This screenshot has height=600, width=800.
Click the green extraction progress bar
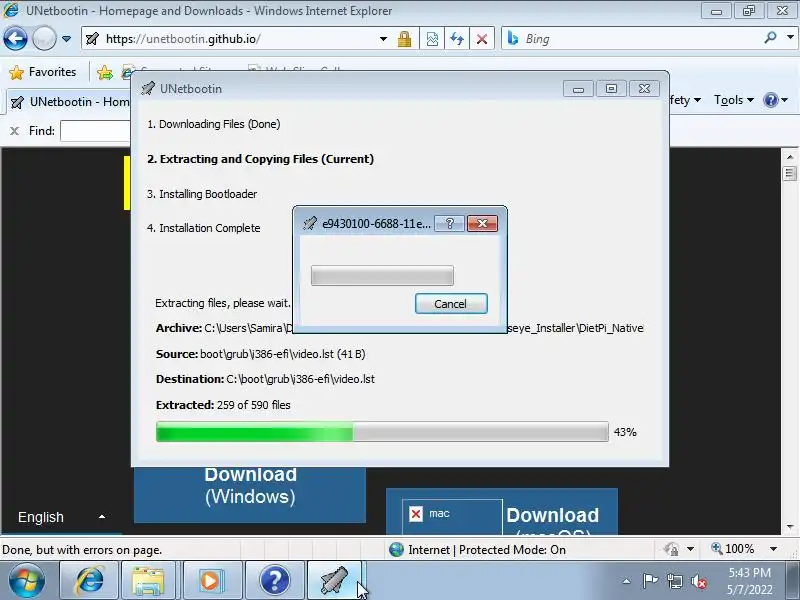(382, 432)
